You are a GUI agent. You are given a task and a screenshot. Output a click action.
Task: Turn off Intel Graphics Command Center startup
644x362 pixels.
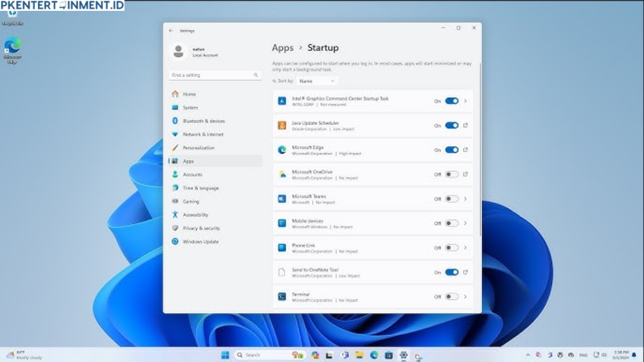452,101
